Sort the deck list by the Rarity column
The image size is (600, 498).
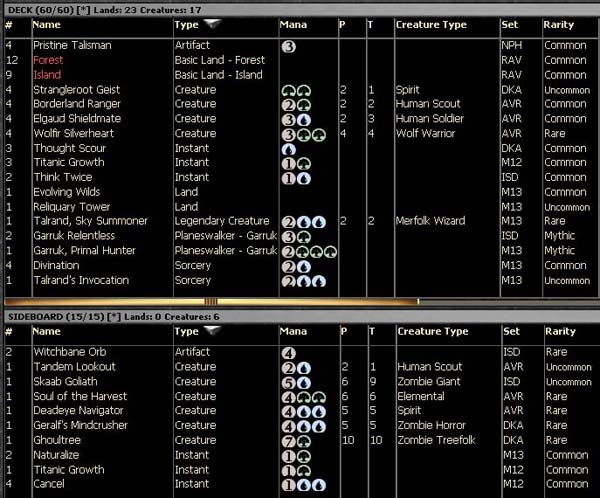pos(559,24)
